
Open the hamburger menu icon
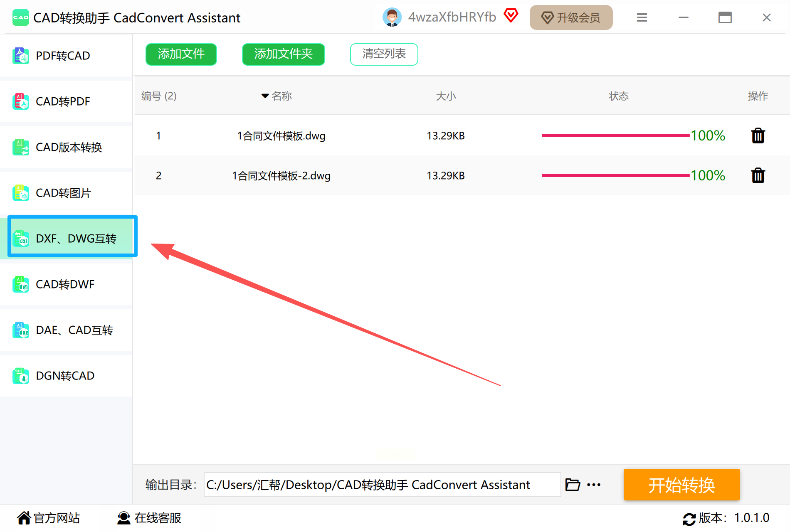[642, 17]
